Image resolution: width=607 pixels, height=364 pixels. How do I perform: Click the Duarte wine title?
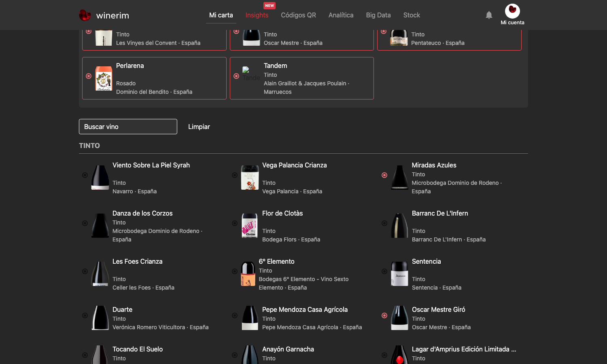coord(122,309)
